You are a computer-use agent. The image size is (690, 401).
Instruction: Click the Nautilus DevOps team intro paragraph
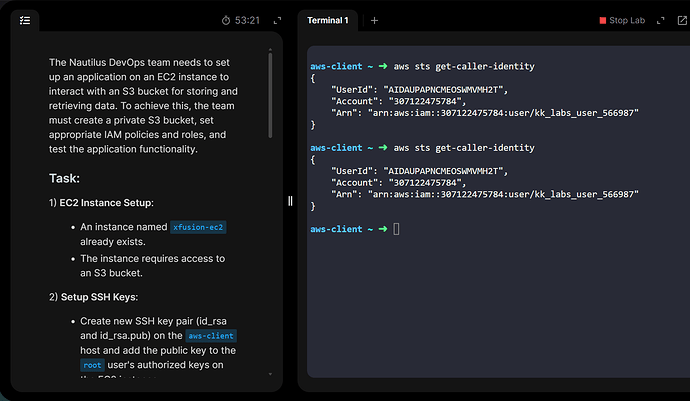click(143, 106)
